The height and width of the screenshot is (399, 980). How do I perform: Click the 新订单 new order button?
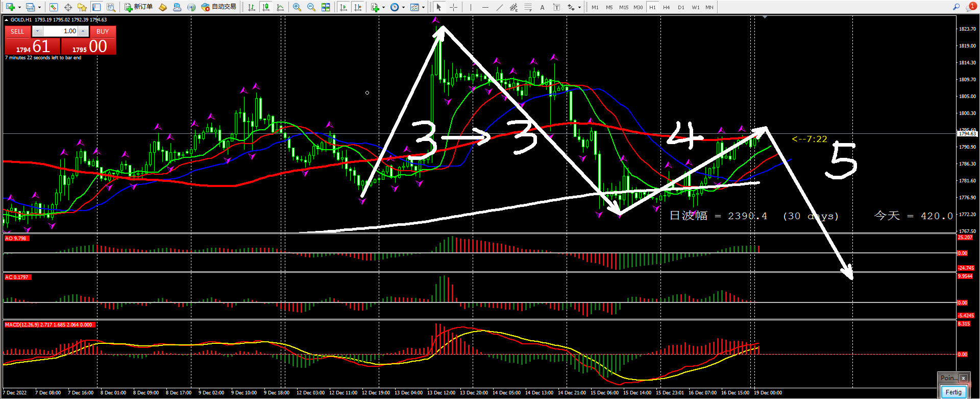(x=139, y=7)
